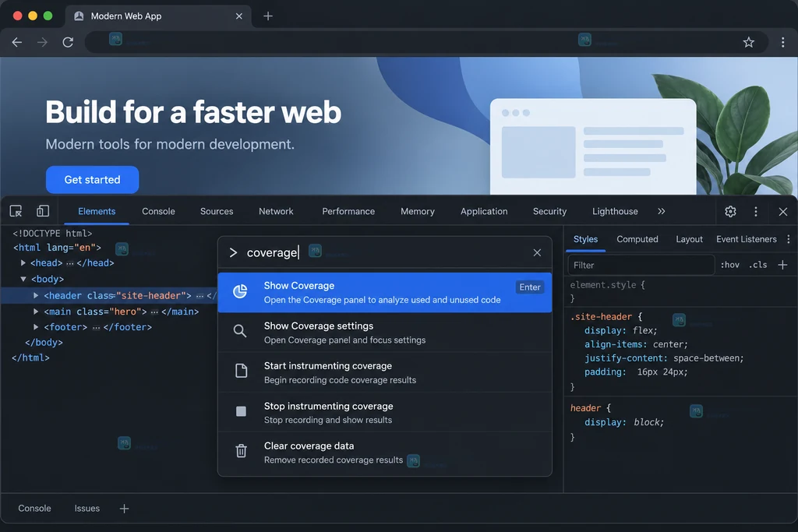Screen dimensions: 798x532
Task: Collapse the body element node
Action: coord(23,279)
